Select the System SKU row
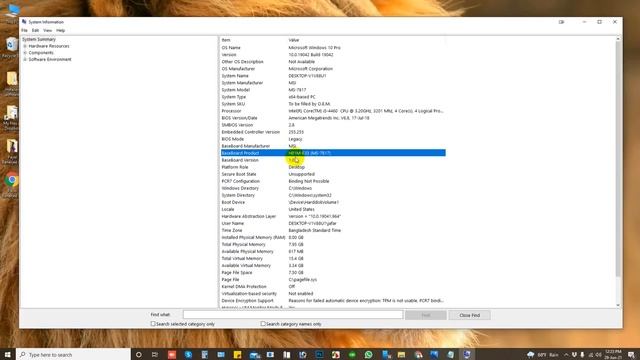Viewport: 640px width, 360px height. pos(333,104)
